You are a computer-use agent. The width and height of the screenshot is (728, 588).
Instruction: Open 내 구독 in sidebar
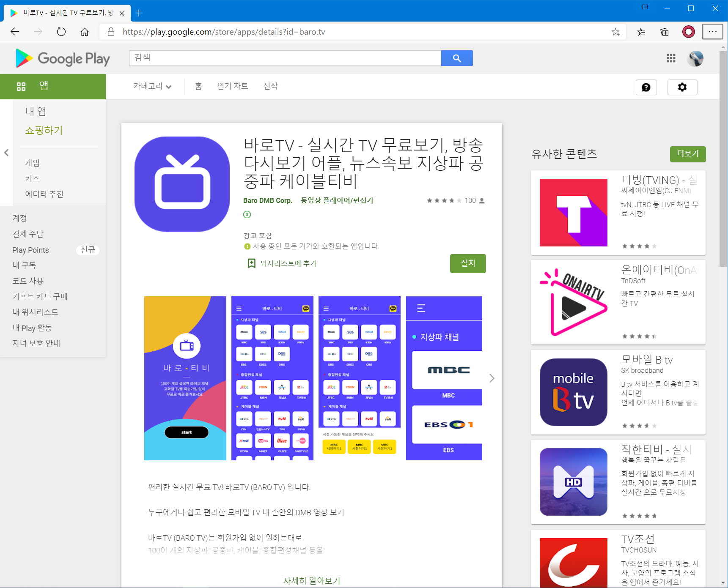coord(24,265)
